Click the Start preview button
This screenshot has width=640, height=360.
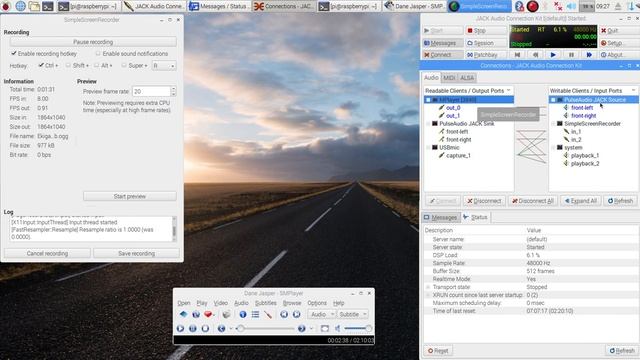[x=130, y=196]
